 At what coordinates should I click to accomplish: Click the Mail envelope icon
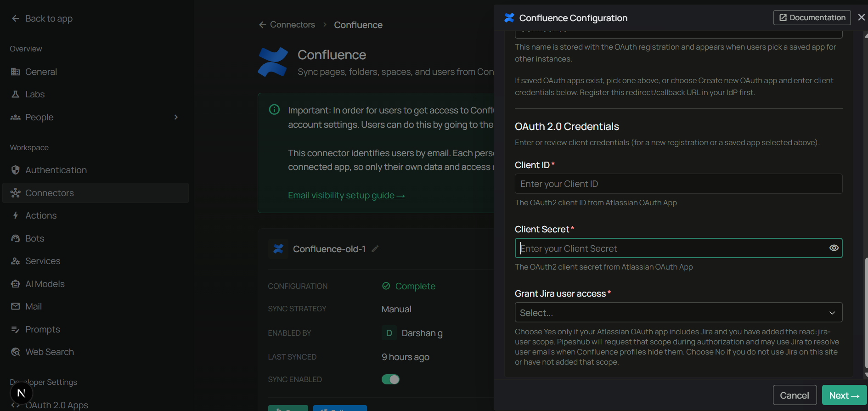pyautogui.click(x=15, y=306)
